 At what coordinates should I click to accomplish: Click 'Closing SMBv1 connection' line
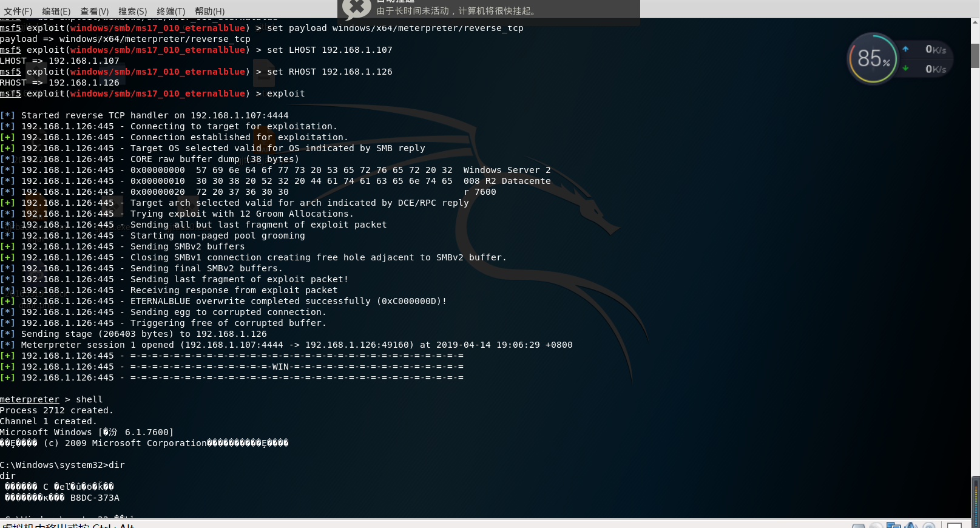click(253, 257)
